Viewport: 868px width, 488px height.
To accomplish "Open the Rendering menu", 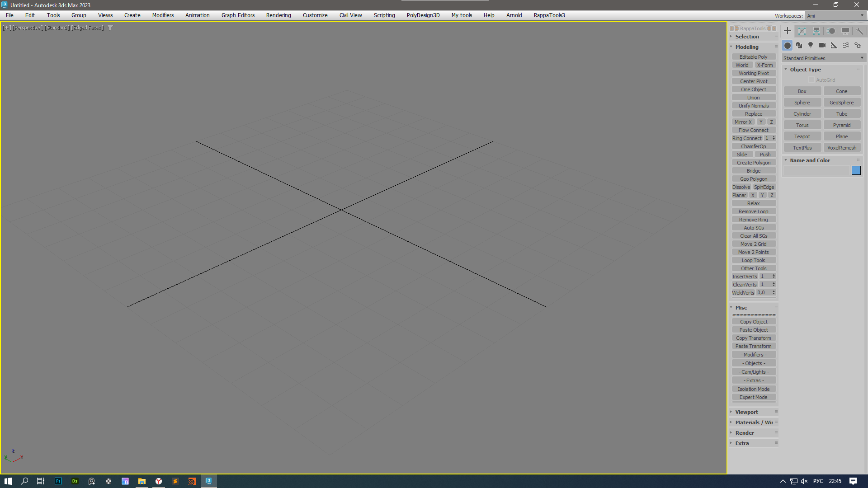I will [x=278, y=15].
